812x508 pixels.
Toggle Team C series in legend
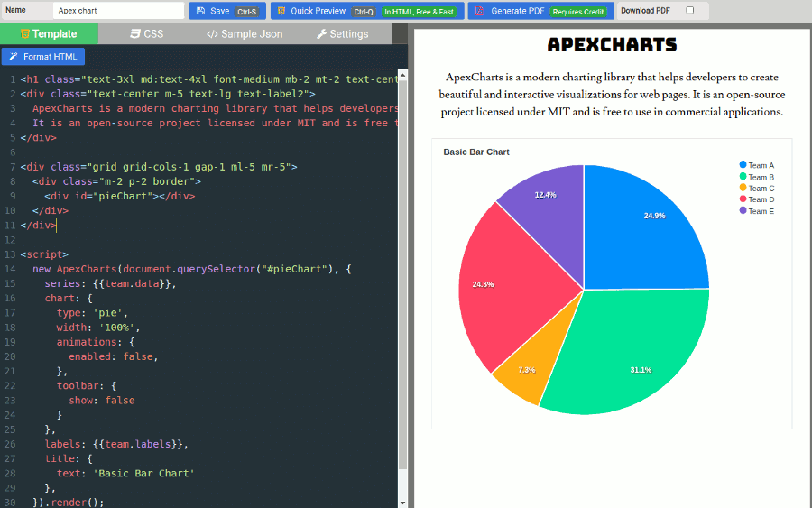[757, 188]
